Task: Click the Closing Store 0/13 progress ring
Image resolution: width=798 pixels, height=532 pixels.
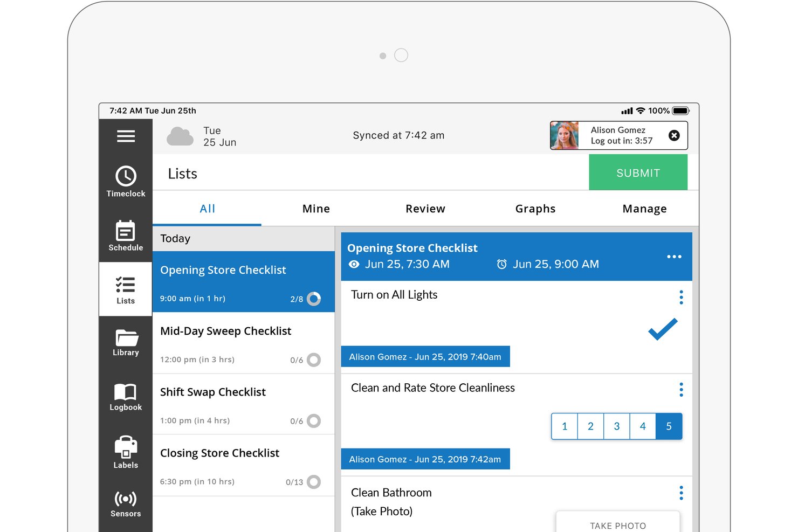Action: pyautogui.click(x=314, y=481)
